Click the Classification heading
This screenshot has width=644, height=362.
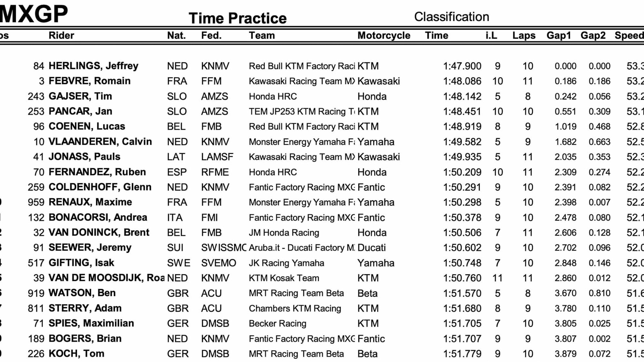coord(451,17)
